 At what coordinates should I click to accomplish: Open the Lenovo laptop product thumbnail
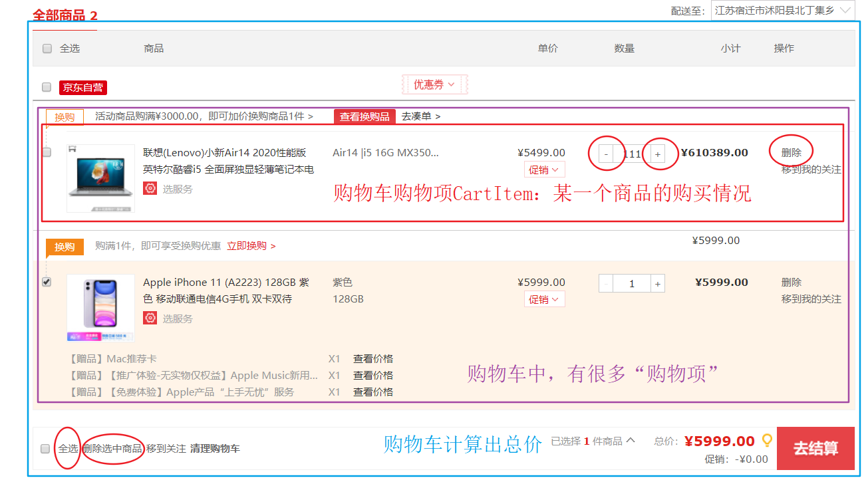pyautogui.click(x=100, y=178)
